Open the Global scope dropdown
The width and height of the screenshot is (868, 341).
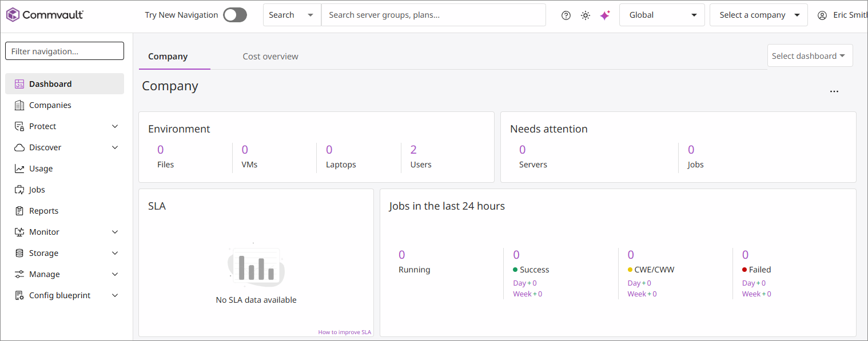[x=662, y=15]
